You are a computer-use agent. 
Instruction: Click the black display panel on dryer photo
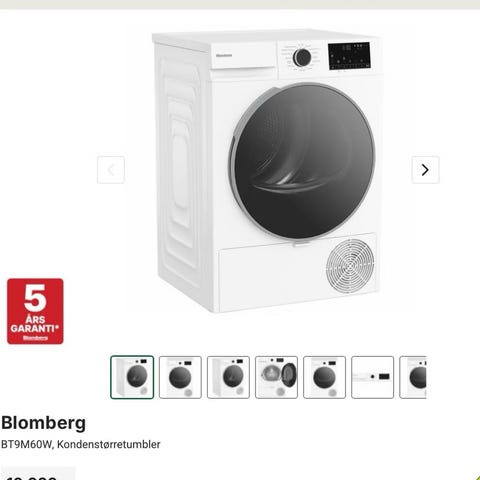[349, 56]
